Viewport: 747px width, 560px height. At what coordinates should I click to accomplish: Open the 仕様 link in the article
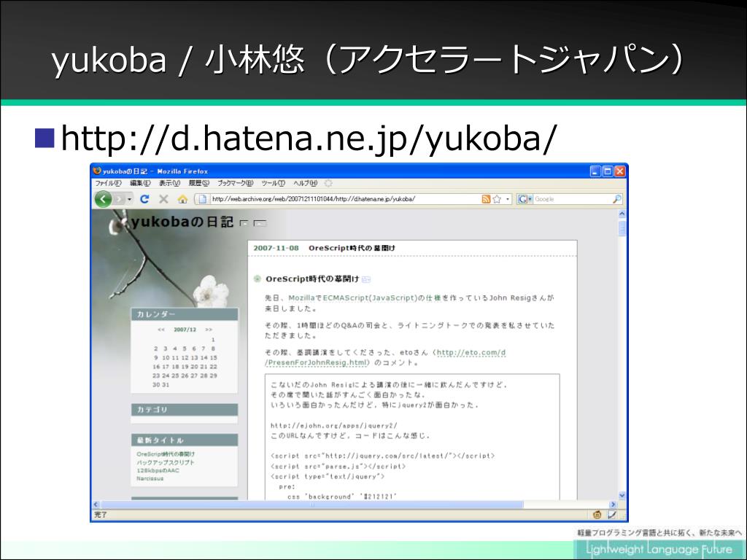pyautogui.click(x=433, y=298)
